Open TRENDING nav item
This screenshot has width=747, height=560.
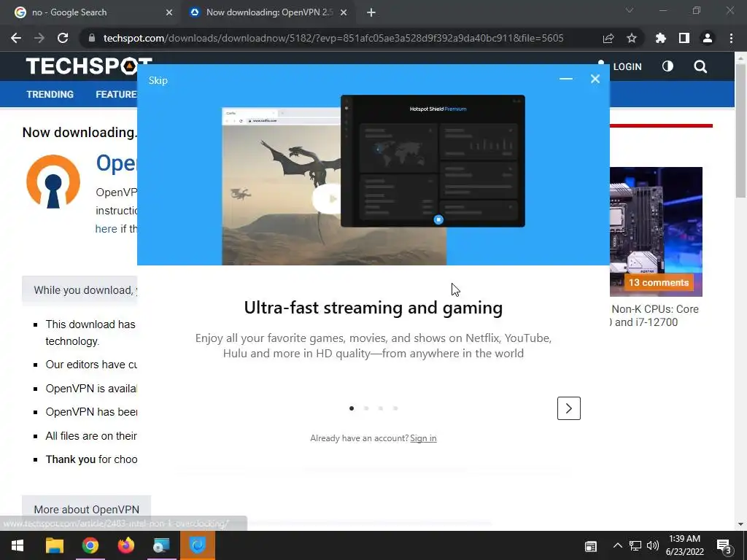pyautogui.click(x=50, y=94)
